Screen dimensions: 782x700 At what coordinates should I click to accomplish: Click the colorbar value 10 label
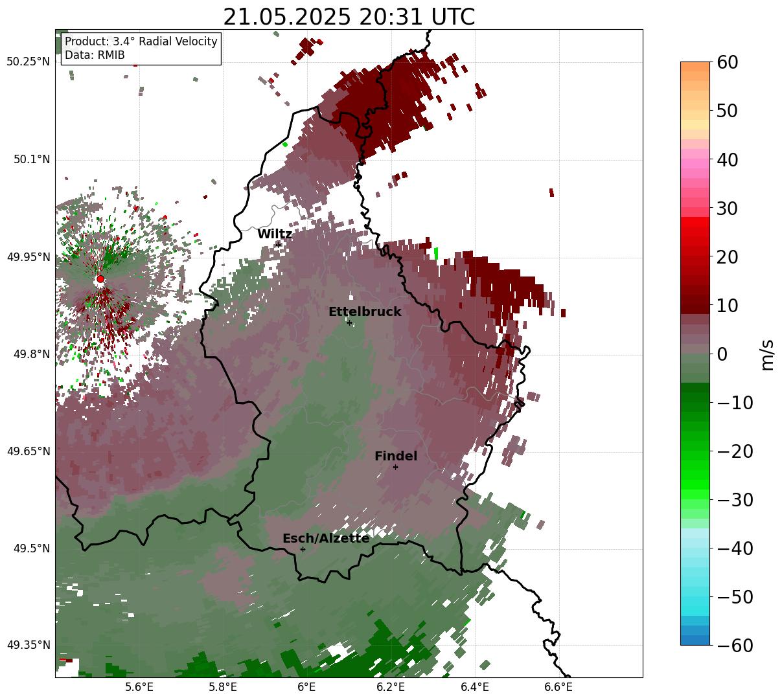(x=727, y=306)
